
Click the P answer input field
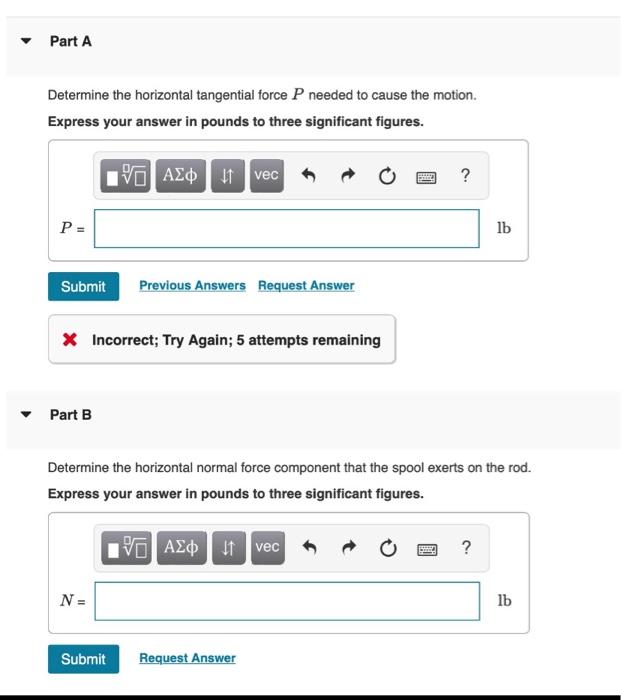click(x=287, y=229)
